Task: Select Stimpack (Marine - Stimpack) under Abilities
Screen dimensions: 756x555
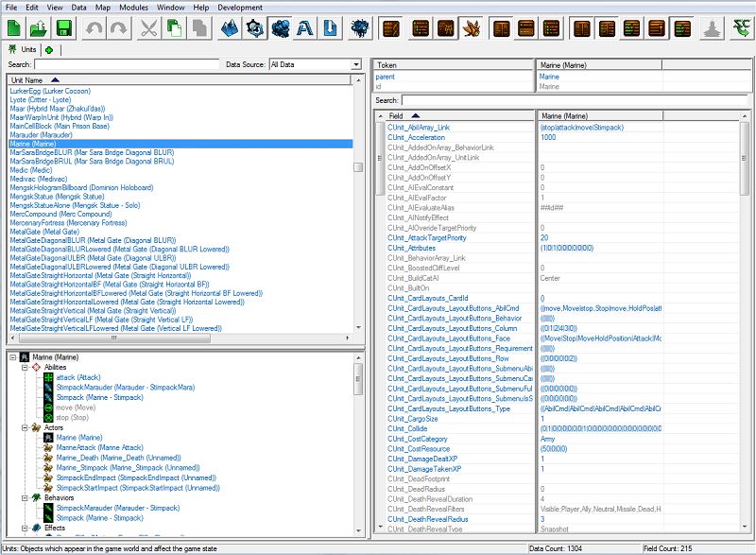Action: 99,397
